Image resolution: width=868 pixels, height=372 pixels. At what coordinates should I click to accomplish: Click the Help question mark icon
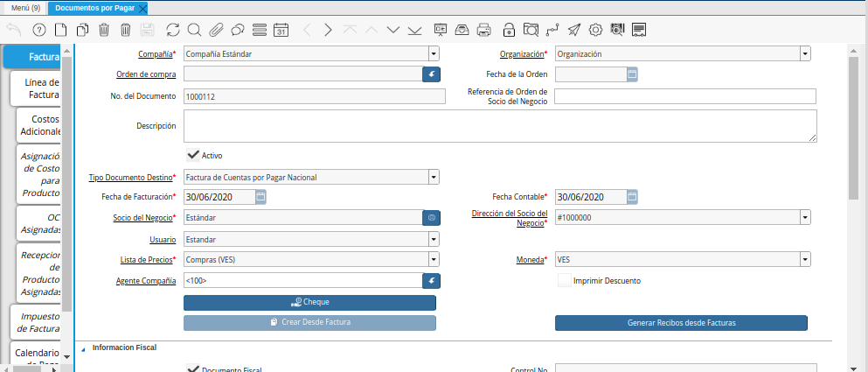(38, 30)
